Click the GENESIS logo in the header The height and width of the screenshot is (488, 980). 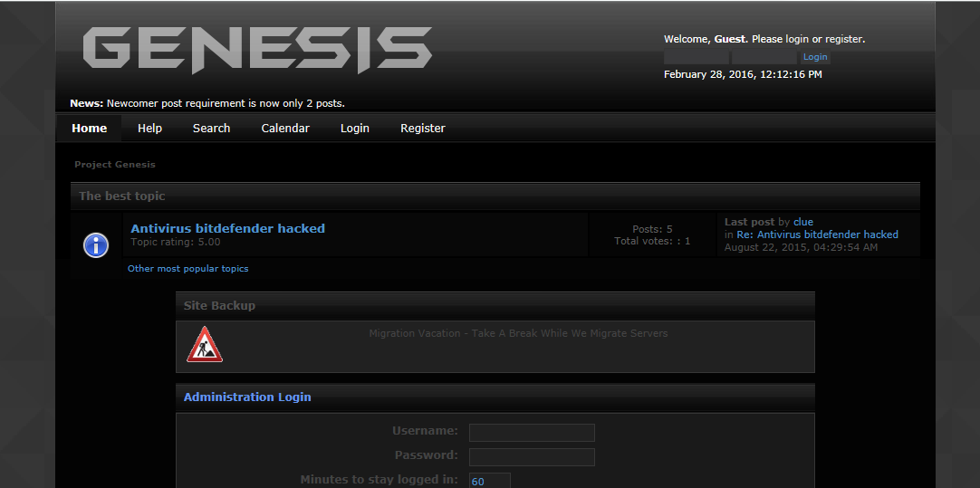click(x=257, y=49)
